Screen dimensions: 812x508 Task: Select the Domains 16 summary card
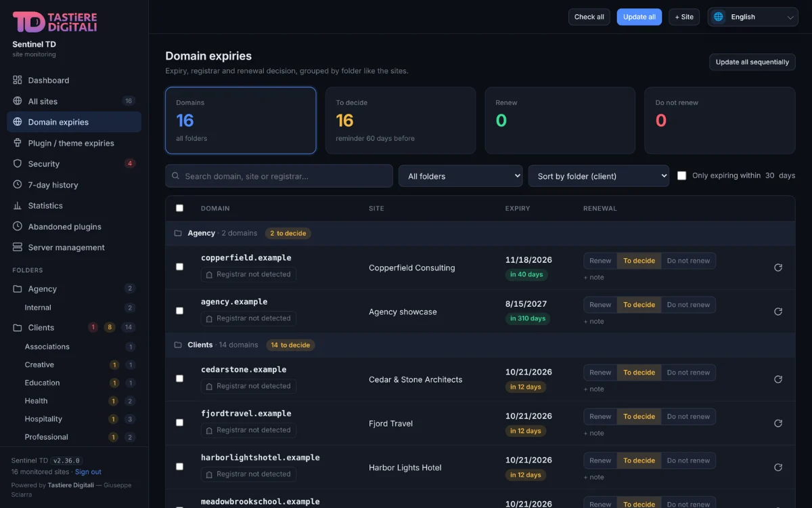coord(241,121)
